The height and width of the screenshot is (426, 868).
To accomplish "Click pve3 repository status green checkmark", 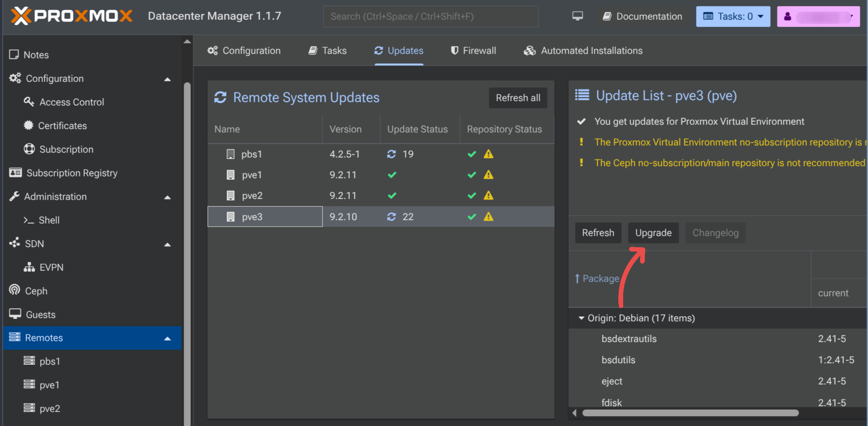I will point(472,217).
